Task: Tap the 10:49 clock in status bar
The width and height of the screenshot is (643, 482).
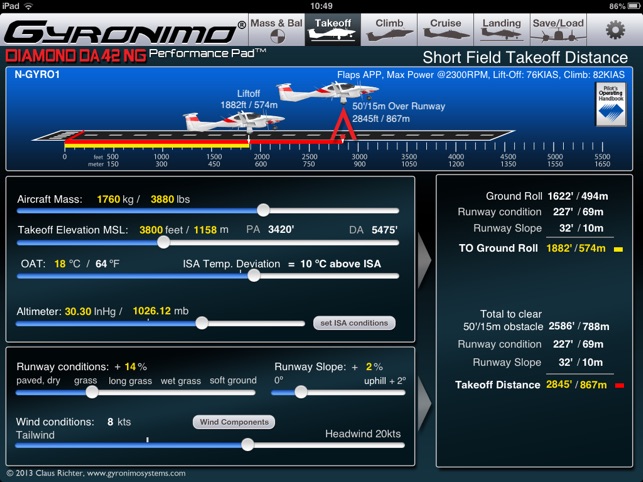Action: coord(321,6)
